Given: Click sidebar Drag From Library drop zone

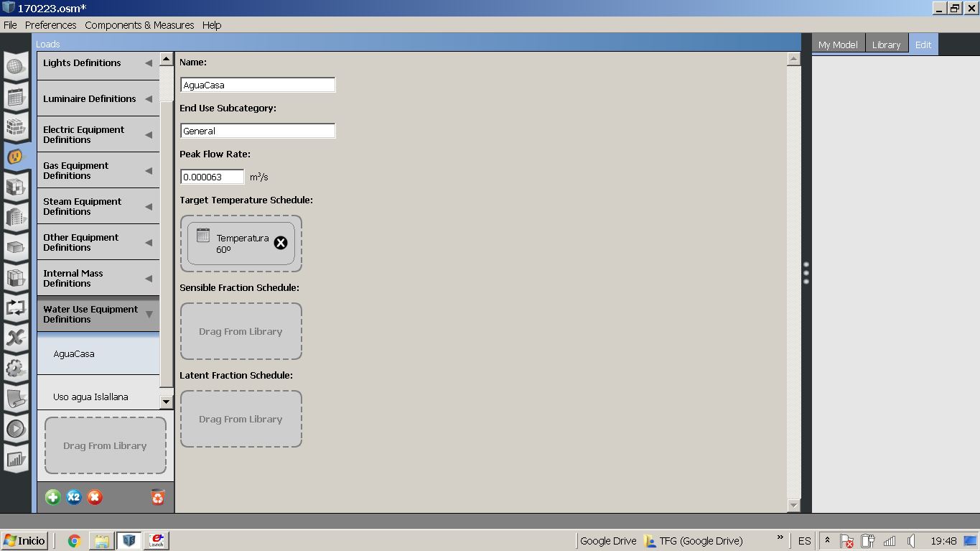Looking at the screenshot, I should (105, 445).
